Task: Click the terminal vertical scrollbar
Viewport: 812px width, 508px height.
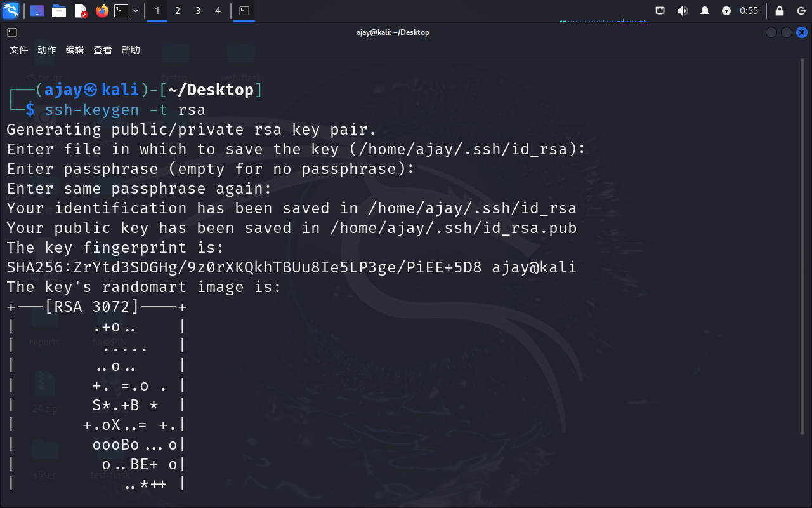Action: (803, 254)
